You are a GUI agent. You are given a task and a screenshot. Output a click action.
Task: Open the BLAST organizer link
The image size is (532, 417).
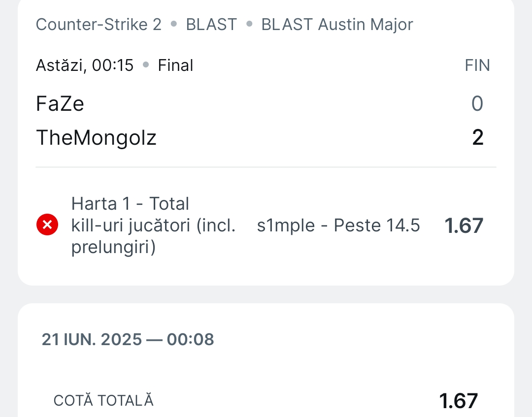tap(211, 25)
